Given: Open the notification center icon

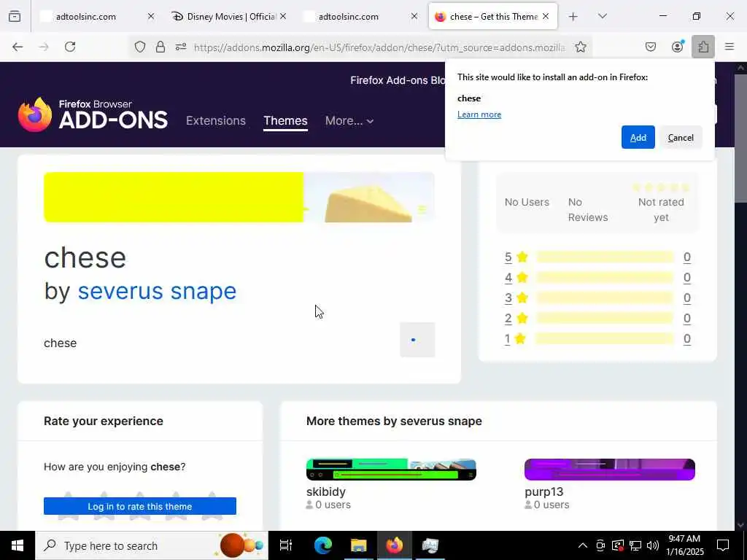Looking at the screenshot, I should (723, 545).
